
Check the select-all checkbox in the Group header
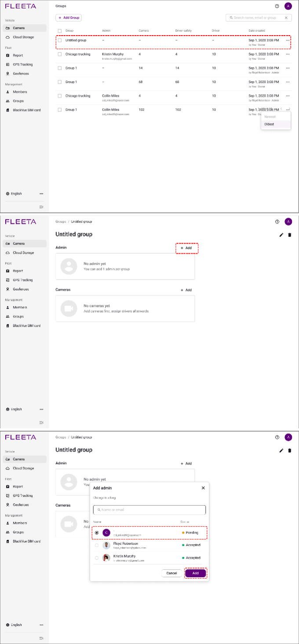pyautogui.click(x=60, y=31)
